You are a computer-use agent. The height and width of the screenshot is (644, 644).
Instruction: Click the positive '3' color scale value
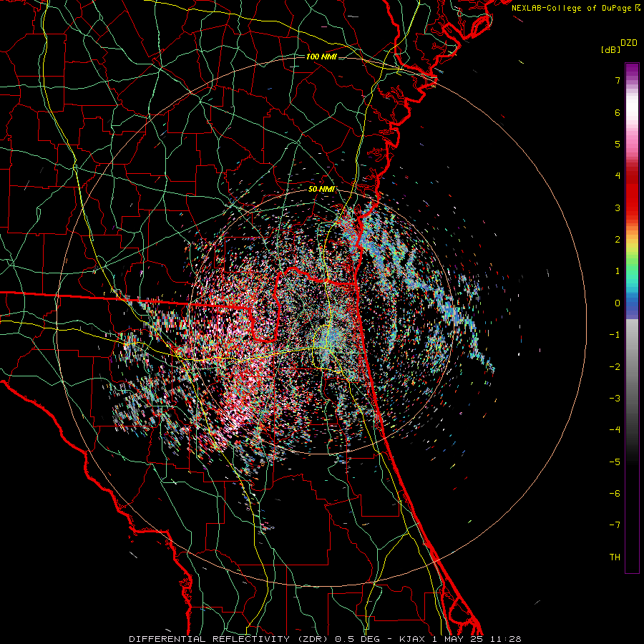coord(618,208)
